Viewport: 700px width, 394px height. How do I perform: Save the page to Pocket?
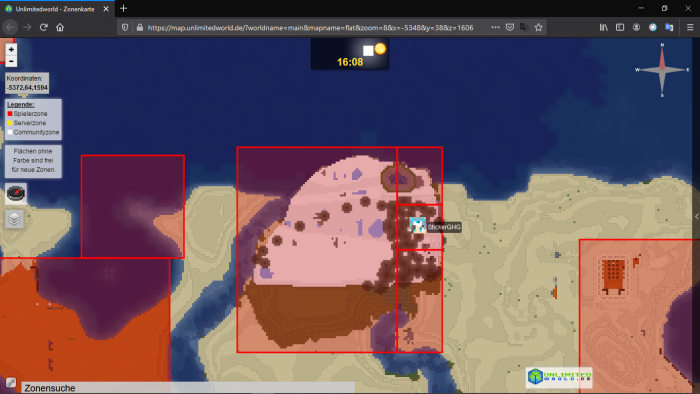tap(510, 27)
